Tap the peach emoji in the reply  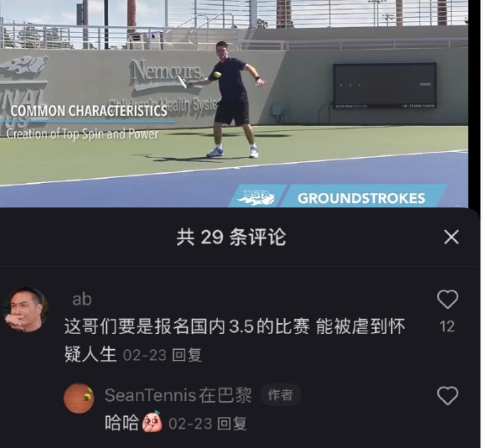click(152, 422)
